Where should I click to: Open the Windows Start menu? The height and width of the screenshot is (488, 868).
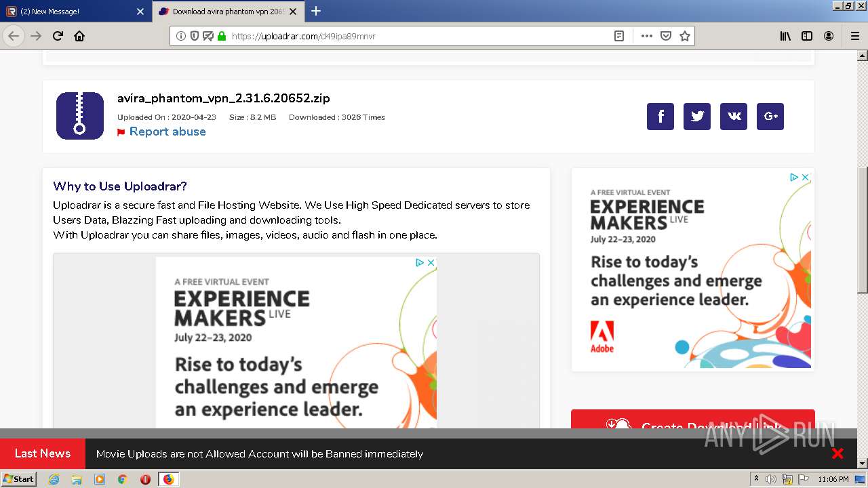[19, 479]
